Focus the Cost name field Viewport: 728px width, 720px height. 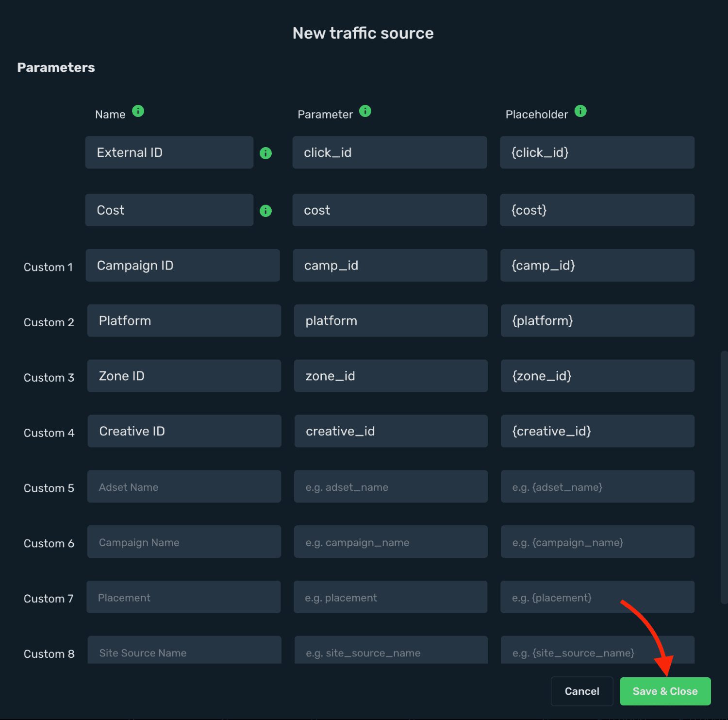(169, 210)
